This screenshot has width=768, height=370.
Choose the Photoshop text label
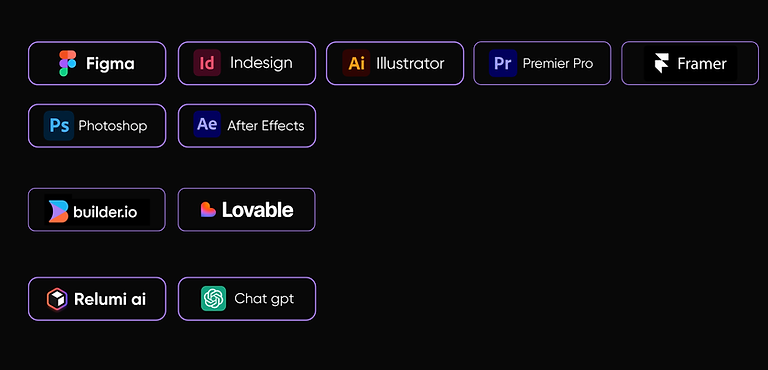(113, 126)
